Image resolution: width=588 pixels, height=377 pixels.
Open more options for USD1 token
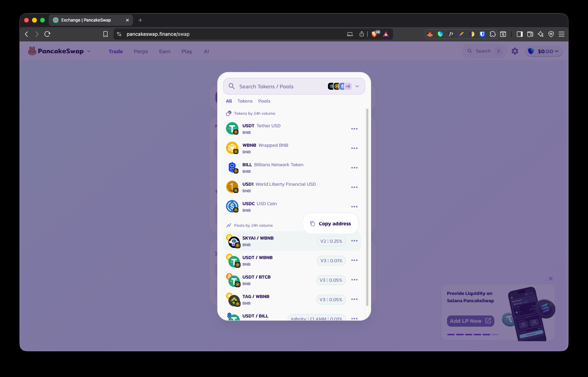[354, 187]
